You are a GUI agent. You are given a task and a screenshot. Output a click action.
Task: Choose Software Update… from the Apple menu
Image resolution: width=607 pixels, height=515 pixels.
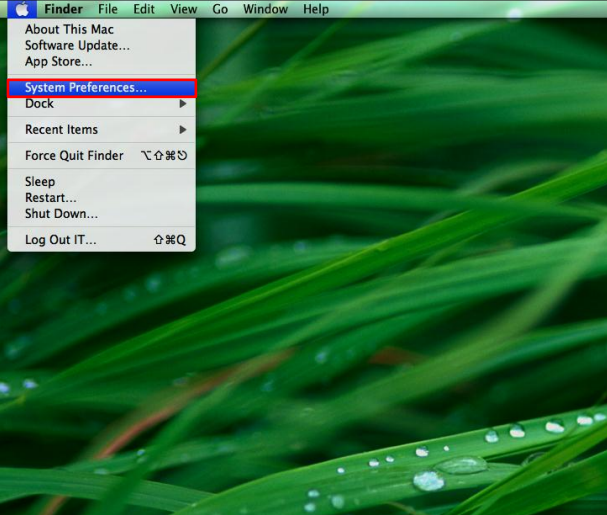click(101, 45)
